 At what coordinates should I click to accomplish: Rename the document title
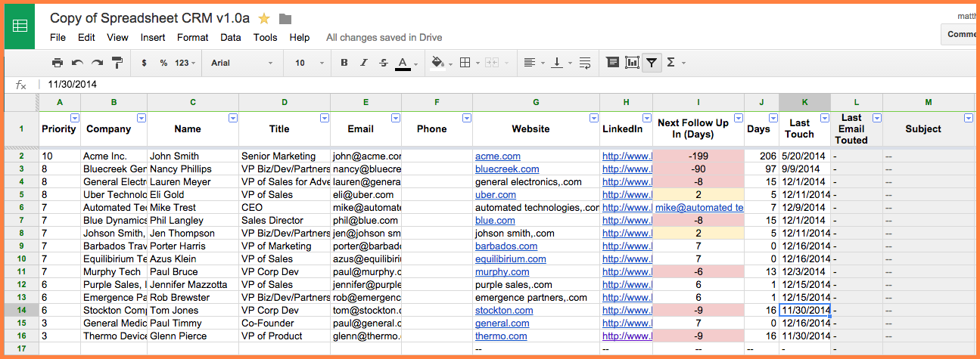151,18
